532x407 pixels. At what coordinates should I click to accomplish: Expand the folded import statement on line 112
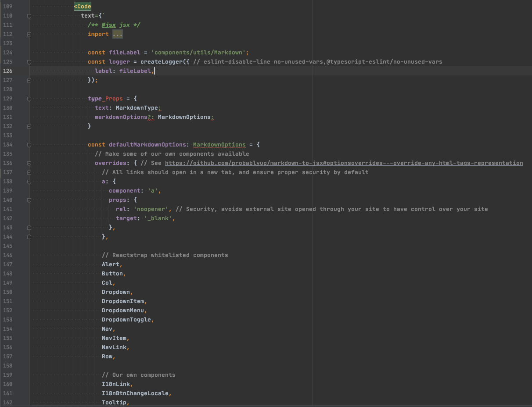click(29, 34)
